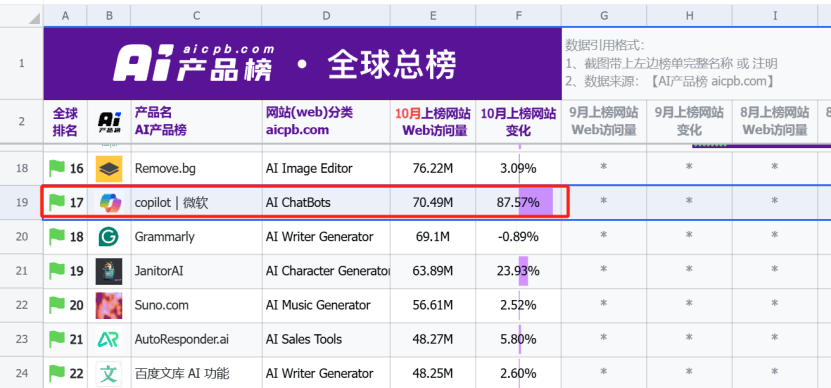Click the 网站(web)分类 header cell
This screenshot has width=831, height=388.
click(325, 121)
